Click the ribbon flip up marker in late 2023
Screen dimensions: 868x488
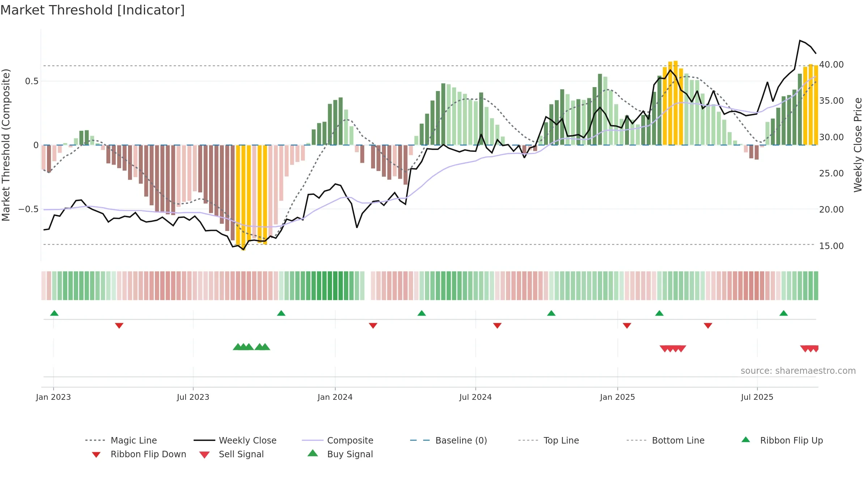281,313
